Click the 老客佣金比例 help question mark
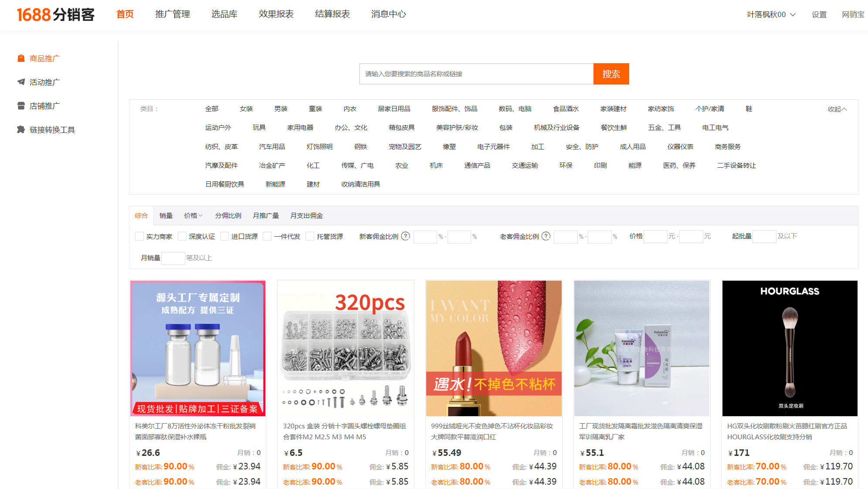The height and width of the screenshot is (489, 868). point(546,236)
